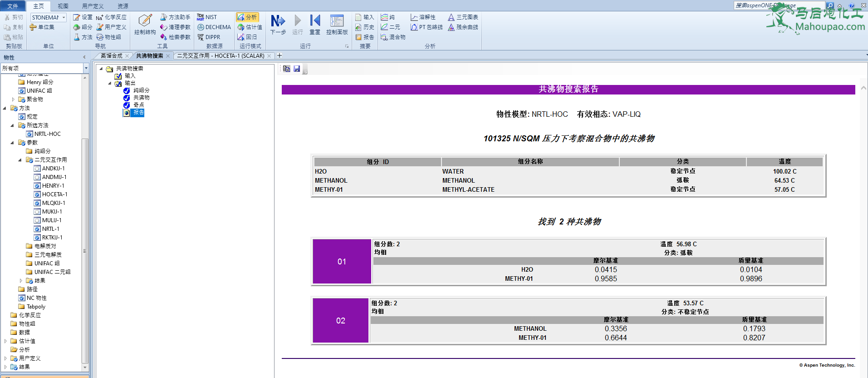Select the 估计值 estimation run mode

click(250, 27)
